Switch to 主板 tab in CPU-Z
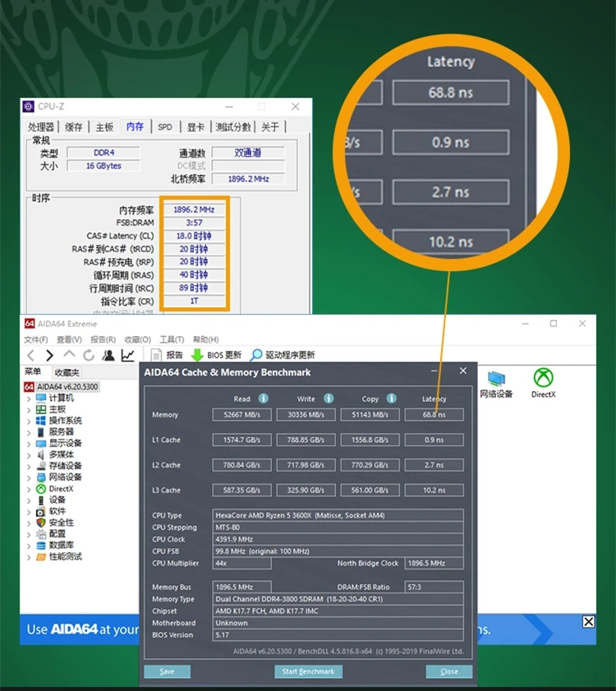Image resolution: width=616 pixels, height=691 pixels. [x=104, y=127]
